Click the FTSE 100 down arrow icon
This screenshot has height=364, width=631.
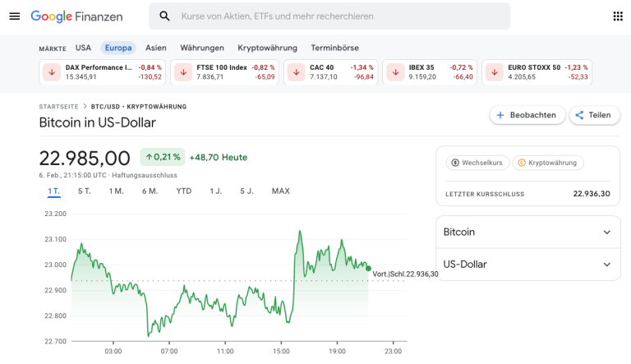[x=183, y=72]
